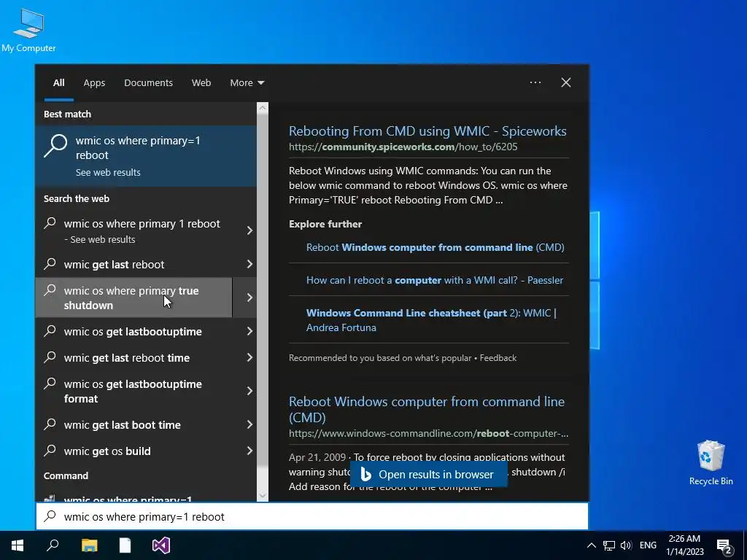747x560 pixels.
Task: Select 'wmic get last reboot time' suggestion
Action: point(134,357)
